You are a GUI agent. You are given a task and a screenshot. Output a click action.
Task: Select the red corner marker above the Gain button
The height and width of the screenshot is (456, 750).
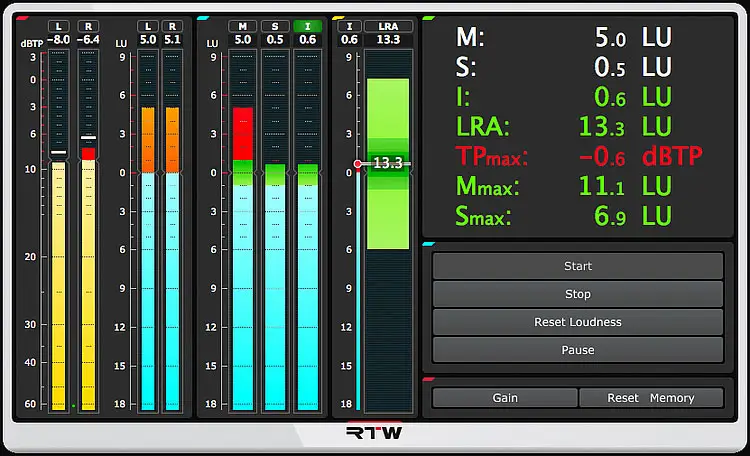[429, 379]
